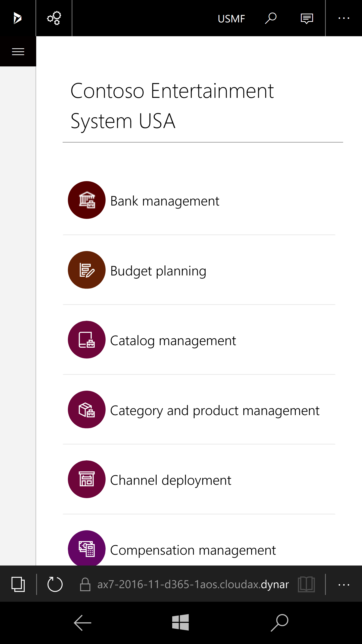The image size is (362, 644).
Task: Expand the top bar more options ellipsis
Action: 344,18
